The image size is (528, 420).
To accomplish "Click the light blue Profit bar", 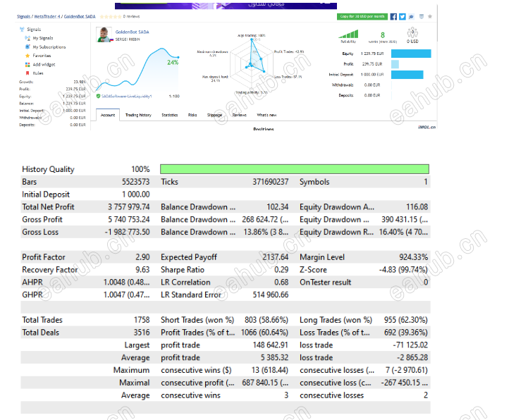I will coord(395,64).
